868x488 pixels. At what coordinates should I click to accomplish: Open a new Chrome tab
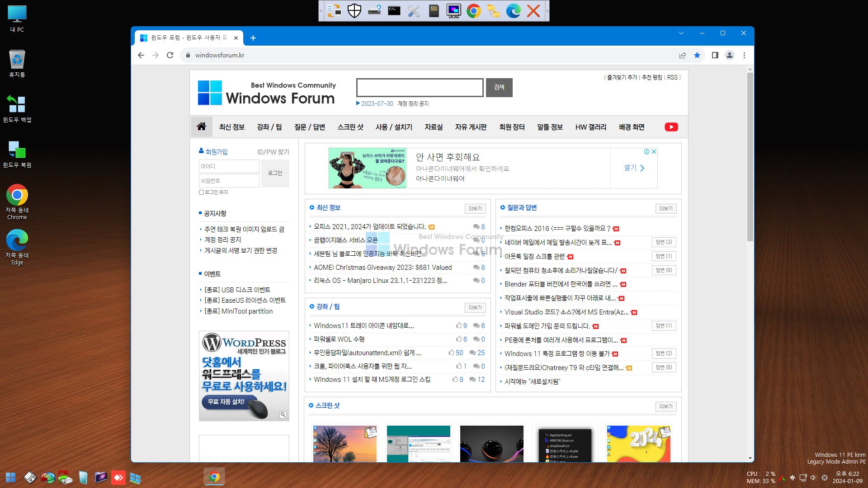[253, 38]
